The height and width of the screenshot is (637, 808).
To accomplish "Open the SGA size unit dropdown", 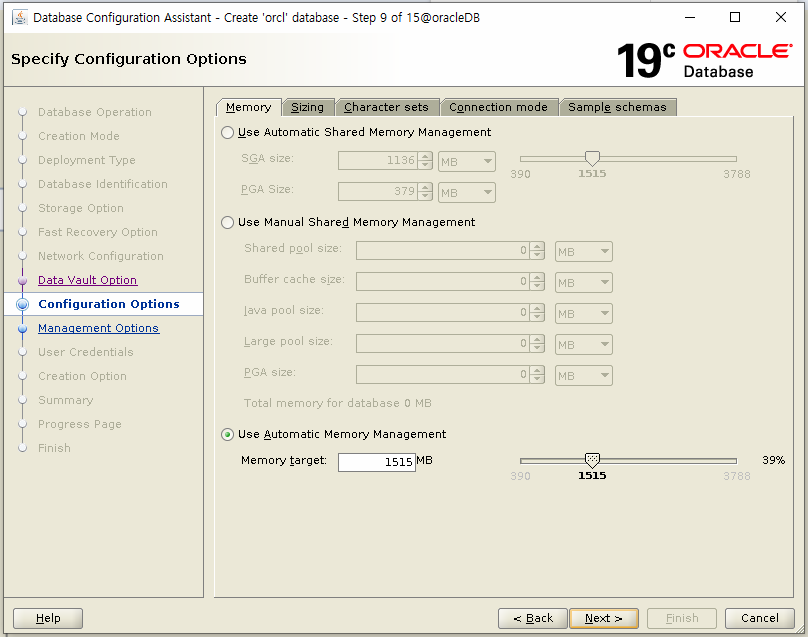I will click(x=467, y=162).
